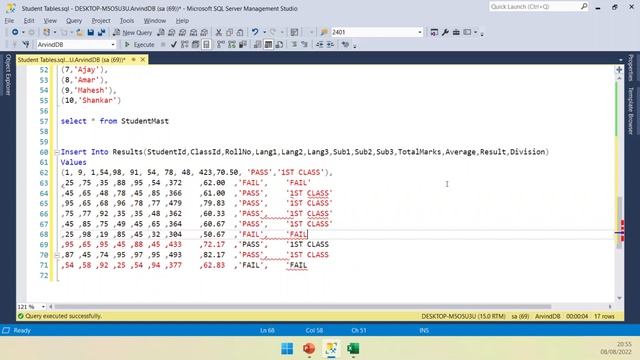Click the Navigate Backward icon
640x360 pixels.
[x=15, y=32]
